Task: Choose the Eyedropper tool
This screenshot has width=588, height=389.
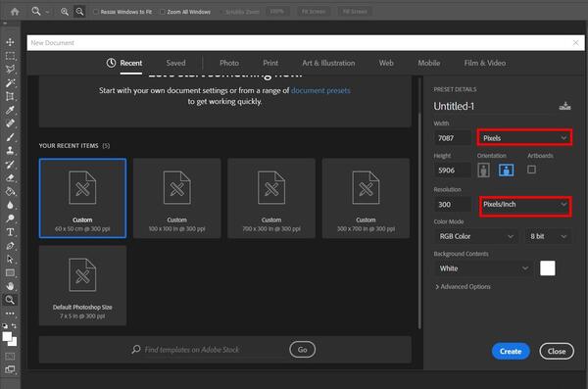Action: [x=10, y=110]
